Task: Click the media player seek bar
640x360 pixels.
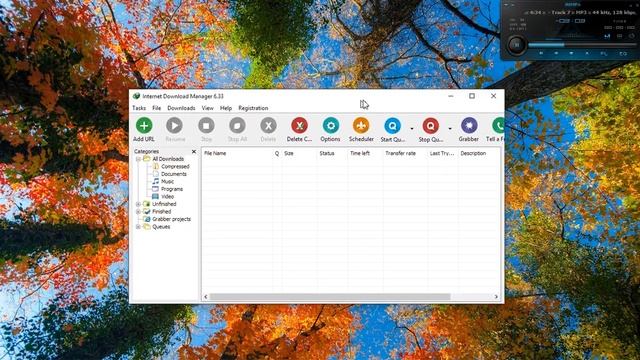Action: 582,44
